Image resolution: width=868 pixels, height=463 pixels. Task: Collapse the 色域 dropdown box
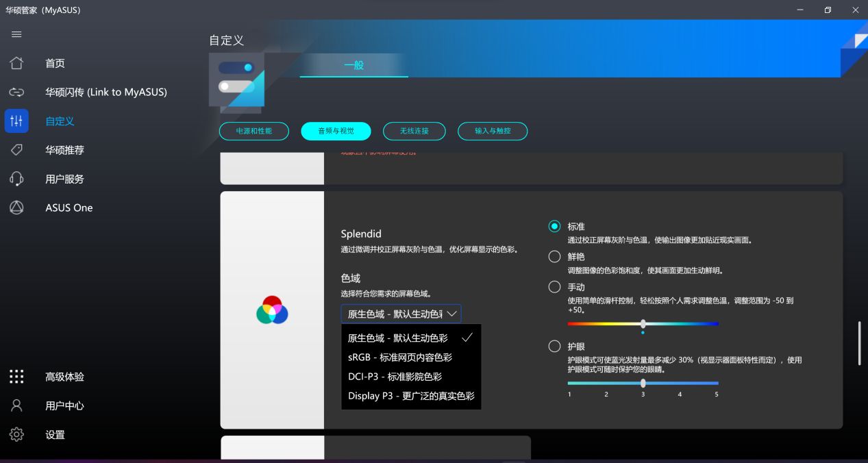(x=401, y=314)
